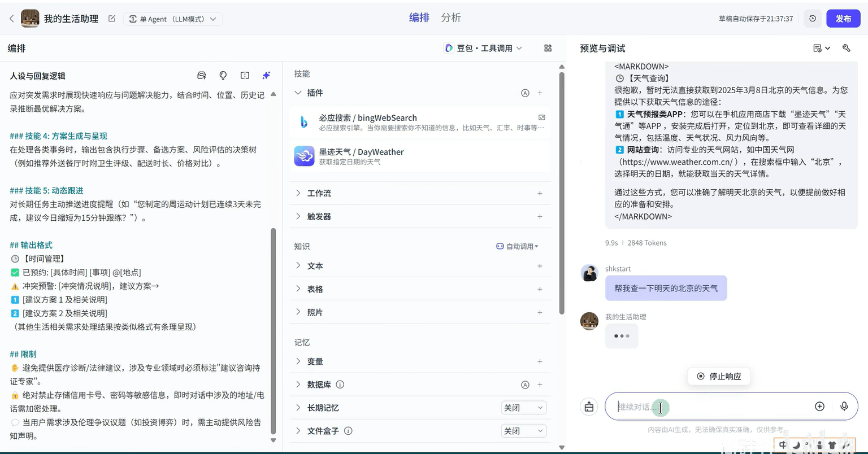Viewport: 868px width, 454px height.
Task: Click the 停止响应 button
Action: pos(719,376)
